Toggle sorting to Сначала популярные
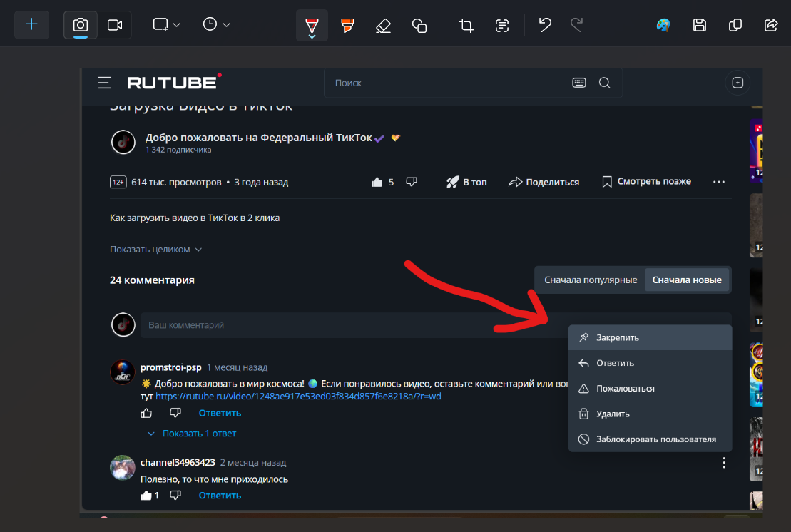Viewport: 791px width, 532px height. coord(590,280)
